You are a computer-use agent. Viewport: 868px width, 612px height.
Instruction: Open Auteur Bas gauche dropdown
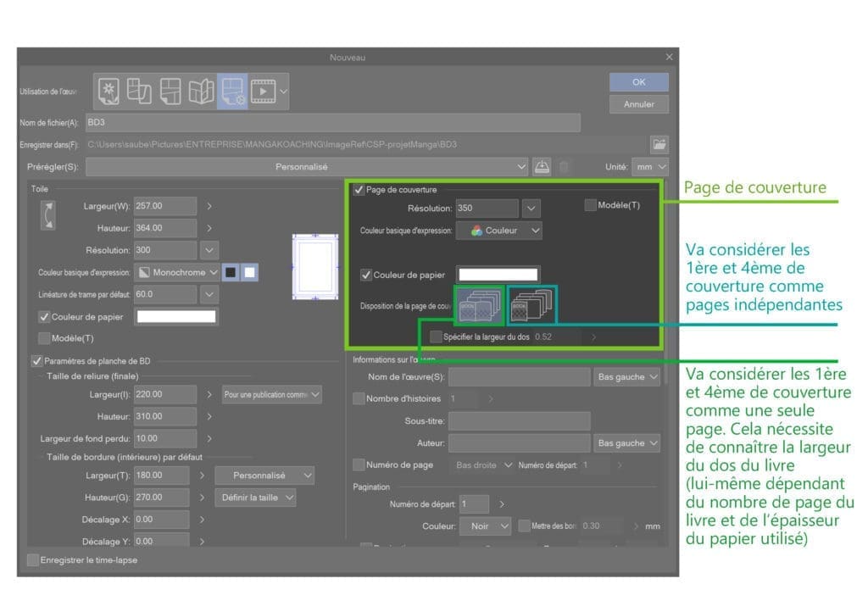pos(626,443)
